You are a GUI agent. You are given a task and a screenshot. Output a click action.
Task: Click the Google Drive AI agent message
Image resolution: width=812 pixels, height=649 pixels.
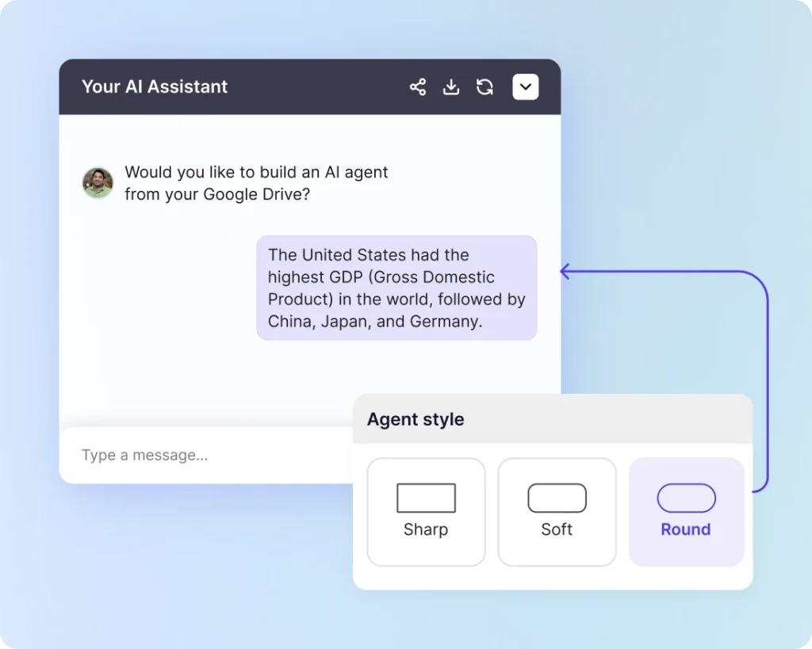point(256,183)
